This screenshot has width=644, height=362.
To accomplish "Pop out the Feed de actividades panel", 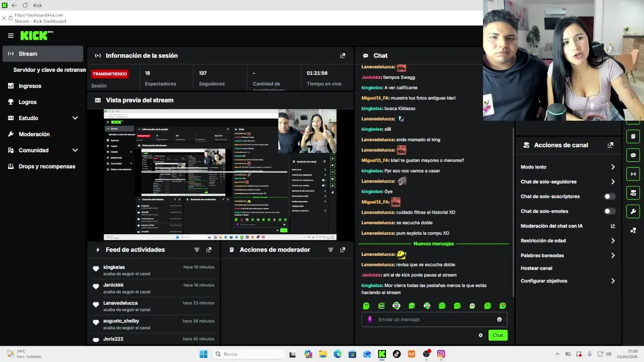I will (x=209, y=250).
